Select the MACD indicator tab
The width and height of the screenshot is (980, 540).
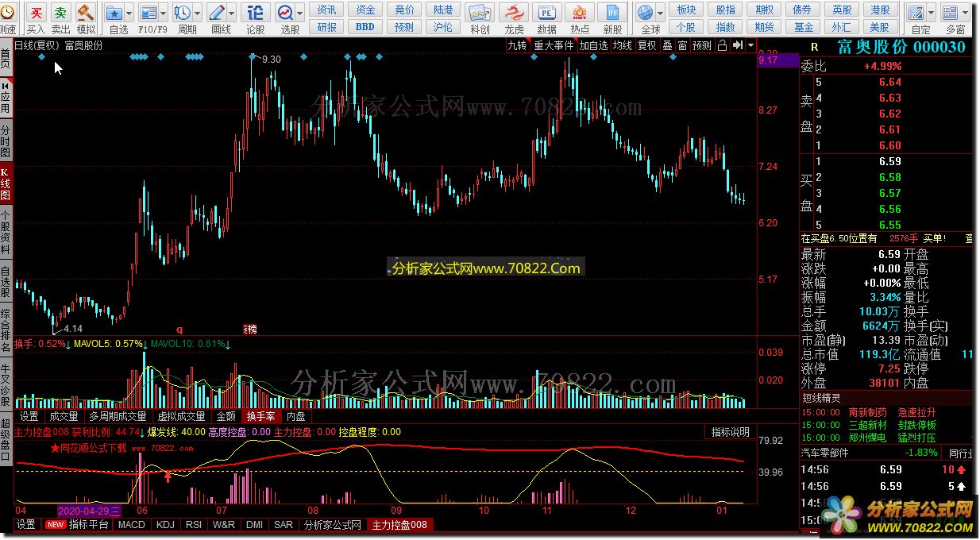click(132, 525)
